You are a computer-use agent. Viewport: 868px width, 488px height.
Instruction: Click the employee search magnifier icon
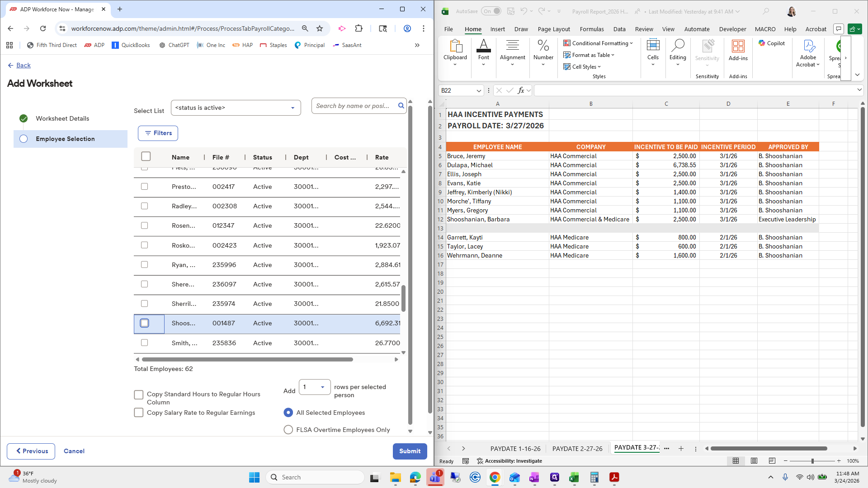tap(401, 106)
